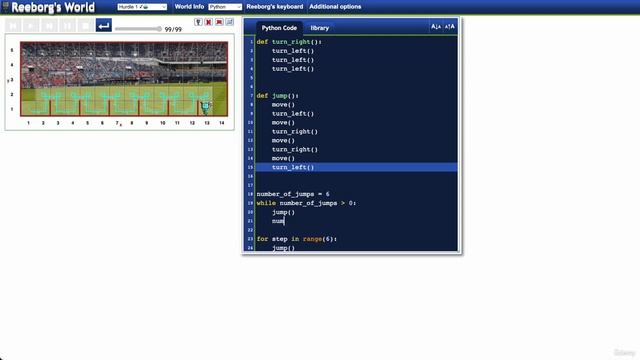Switch to the library tab
The height and width of the screenshot is (360, 640).
point(320,28)
